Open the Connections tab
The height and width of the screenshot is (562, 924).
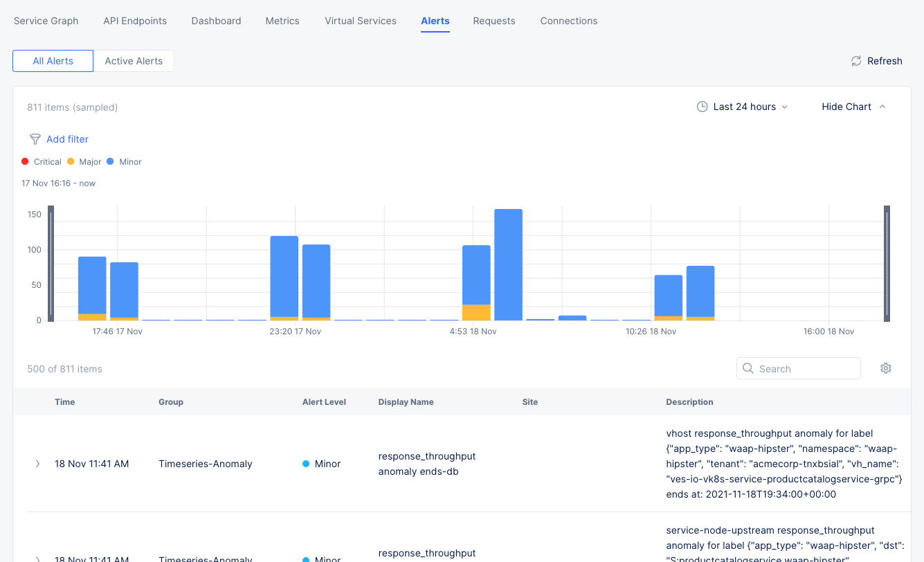click(x=568, y=21)
